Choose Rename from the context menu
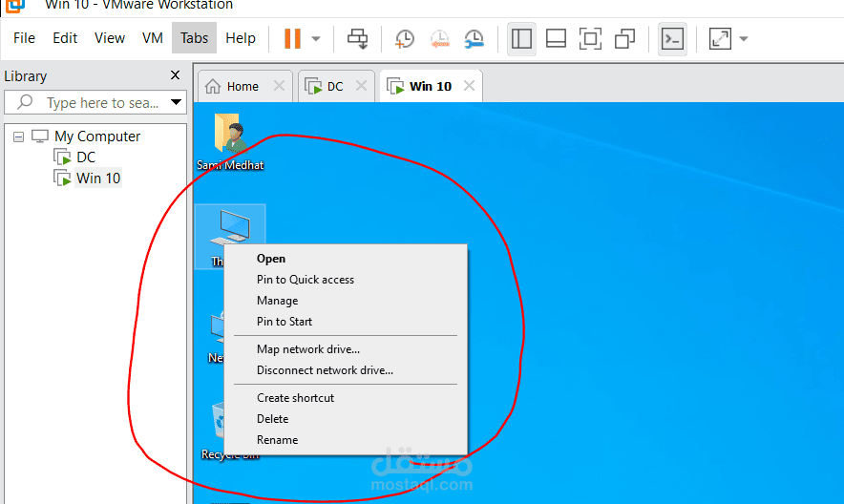The image size is (844, 504). tap(346, 439)
